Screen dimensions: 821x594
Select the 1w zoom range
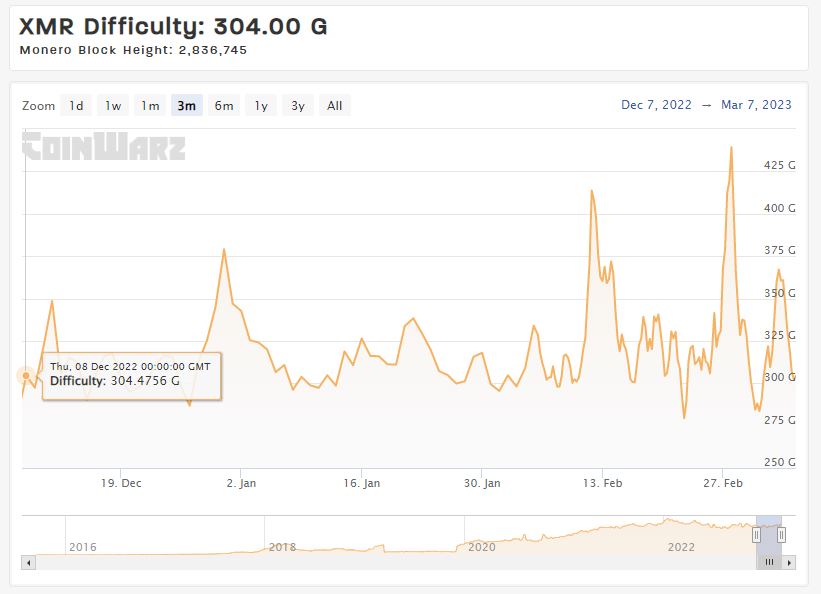click(113, 106)
